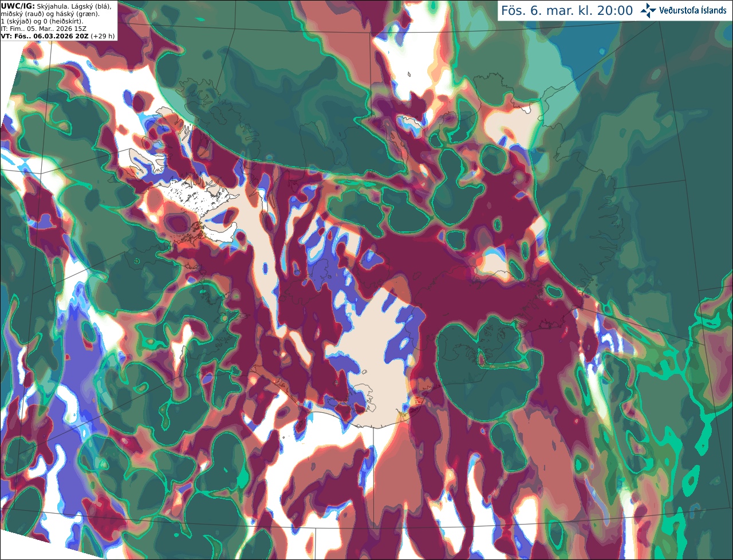Select the 'Fös. 6. mar. kl. 20:00' timestamp

click(x=567, y=11)
